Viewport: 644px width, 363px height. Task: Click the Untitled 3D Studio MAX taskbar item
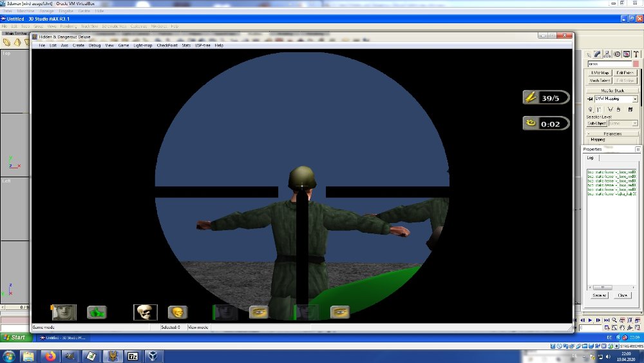(x=62, y=337)
